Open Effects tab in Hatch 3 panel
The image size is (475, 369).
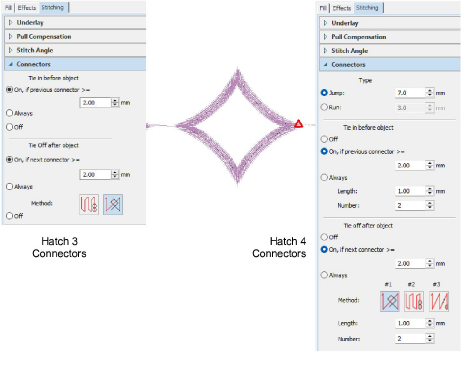(27, 8)
